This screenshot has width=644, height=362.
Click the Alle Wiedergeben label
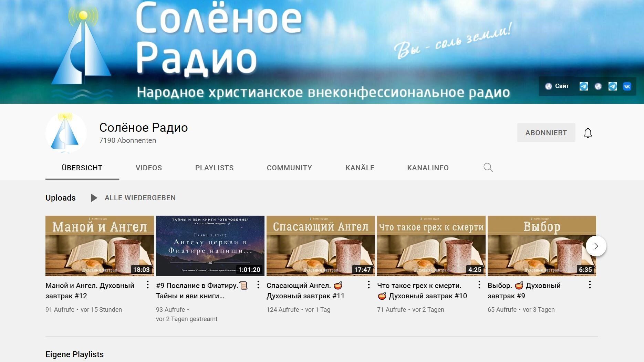tap(140, 198)
